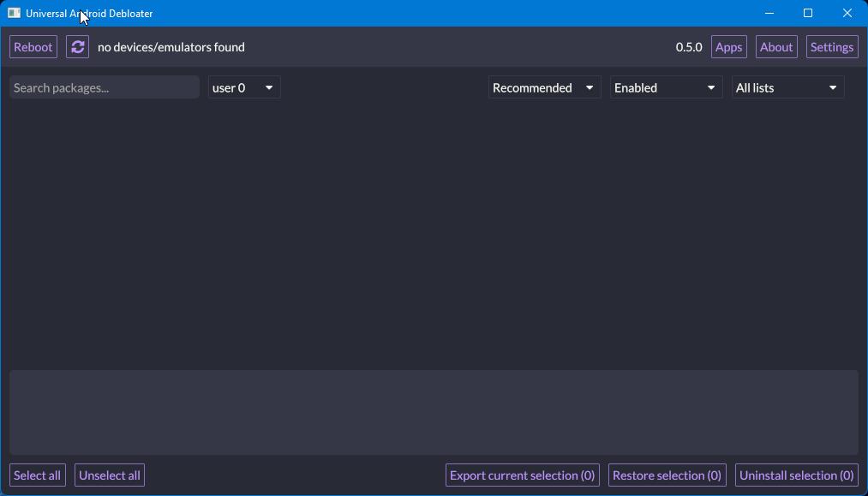Click the app icon in title bar
Viewport: 868px width, 496px height.
[x=14, y=13]
